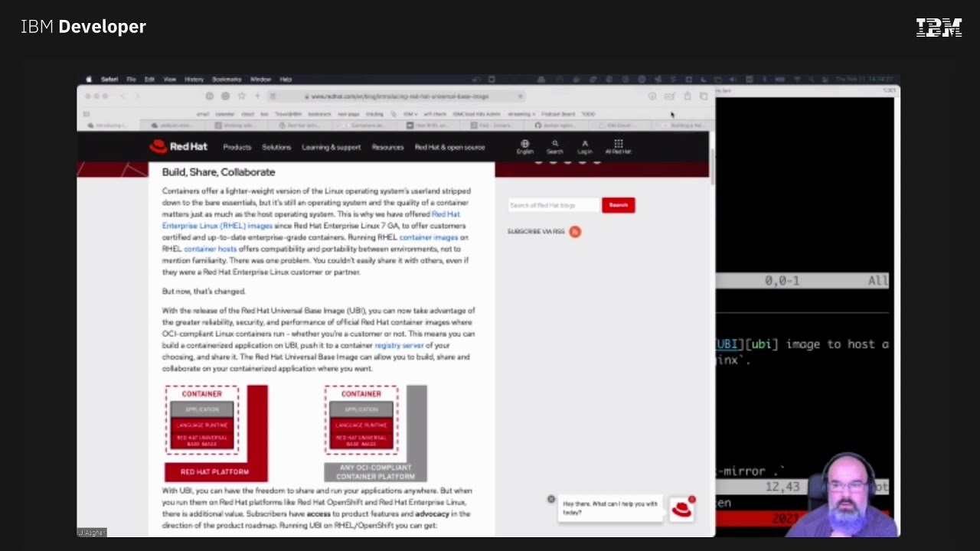The height and width of the screenshot is (551, 980).
Task: Open the 'IBMCloud Kits Admin' bookmark
Action: [x=476, y=114]
